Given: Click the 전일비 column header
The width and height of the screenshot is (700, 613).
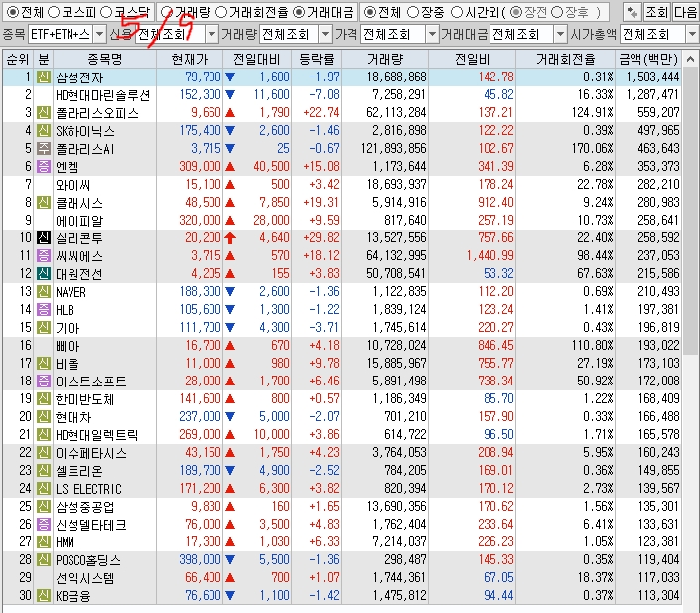Looking at the screenshot, I should tap(472, 59).
